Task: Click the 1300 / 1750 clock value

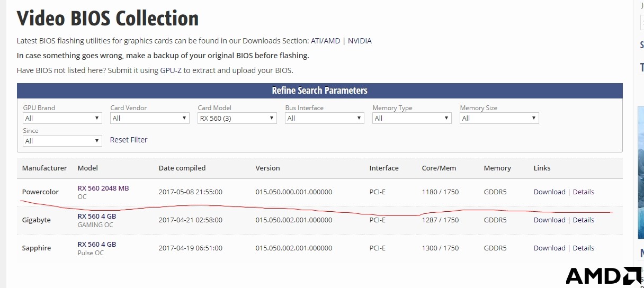Action: pos(441,248)
